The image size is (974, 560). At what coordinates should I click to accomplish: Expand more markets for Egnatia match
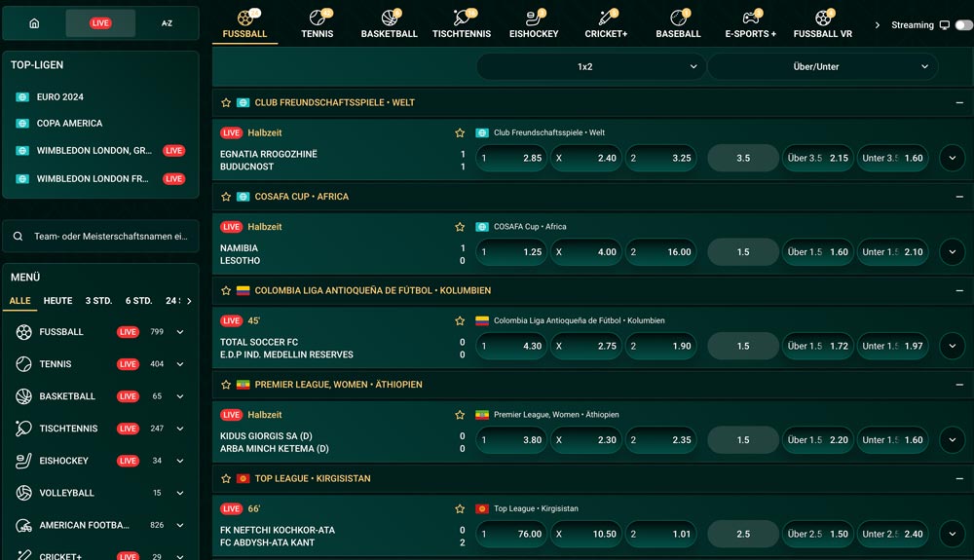point(953,159)
